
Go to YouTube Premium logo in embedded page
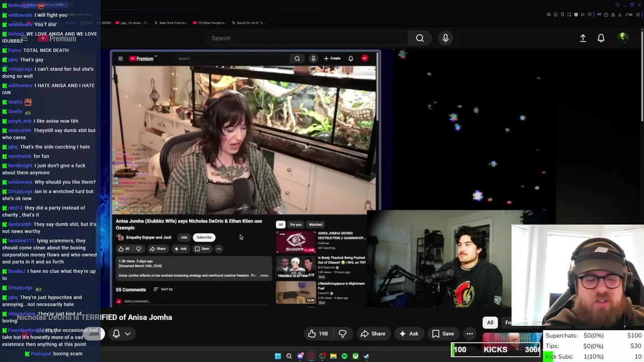click(x=141, y=59)
